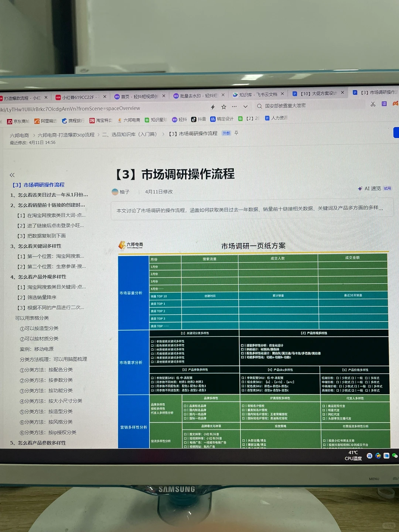Open the 轻抖 bookmark
Screen dimensions: 399x532
click(x=180, y=119)
